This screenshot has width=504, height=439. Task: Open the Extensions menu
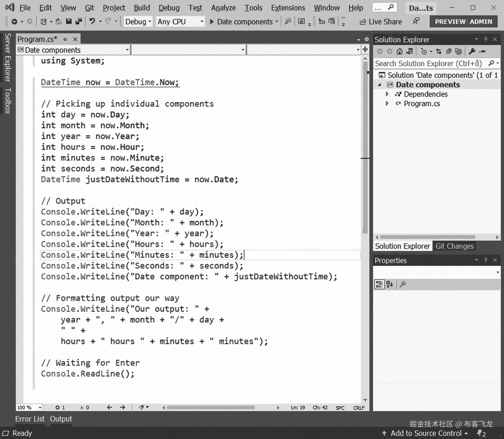(288, 8)
